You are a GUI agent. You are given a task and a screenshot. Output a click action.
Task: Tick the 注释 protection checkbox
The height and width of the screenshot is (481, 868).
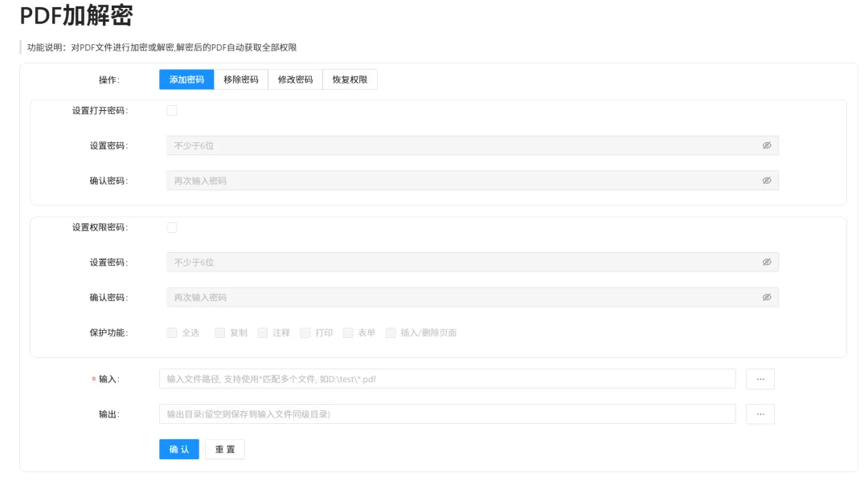263,332
